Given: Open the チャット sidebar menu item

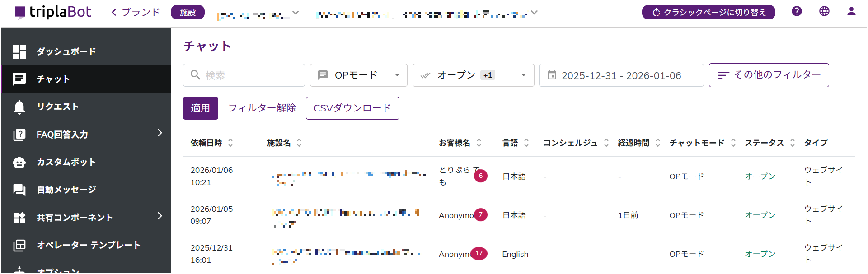Looking at the screenshot, I should pos(53,79).
